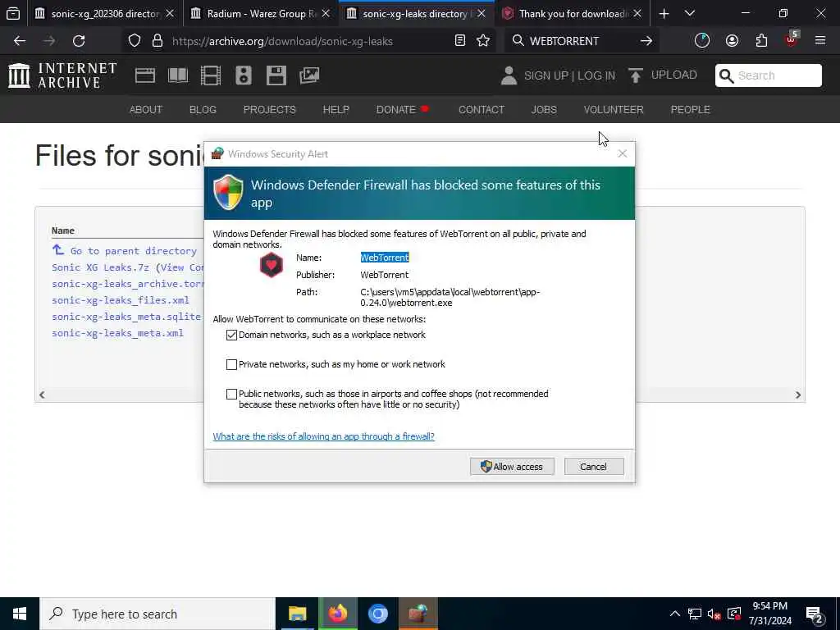Open the extensions puzzle icon

(x=761, y=41)
